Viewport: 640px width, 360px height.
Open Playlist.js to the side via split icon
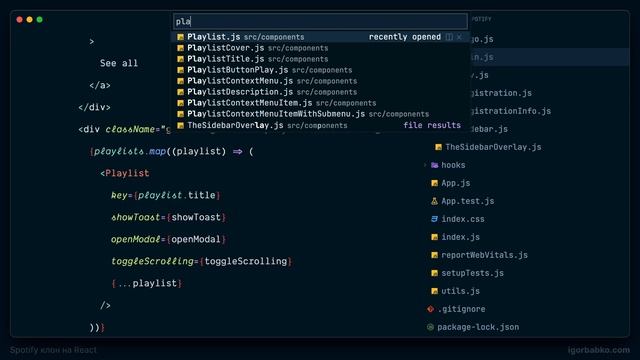pyautogui.click(x=449, y=37)
